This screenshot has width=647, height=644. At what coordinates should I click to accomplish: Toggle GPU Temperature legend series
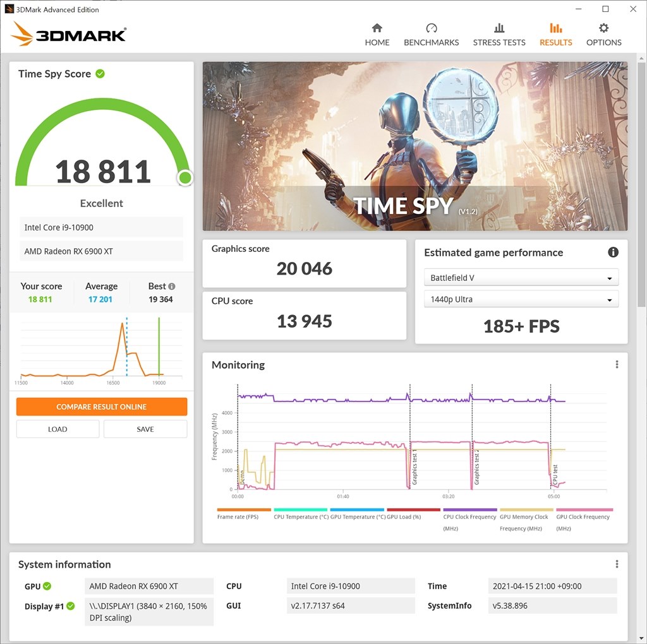coord(358,514)
